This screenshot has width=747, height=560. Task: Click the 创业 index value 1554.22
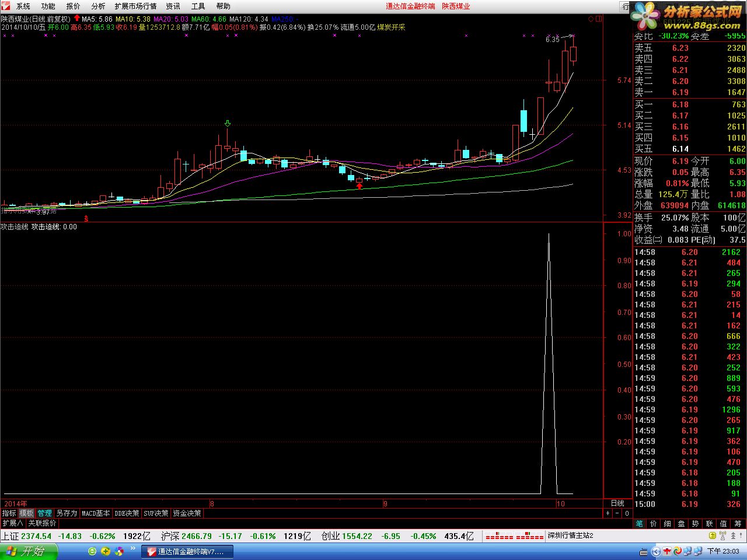click(357, 536)
